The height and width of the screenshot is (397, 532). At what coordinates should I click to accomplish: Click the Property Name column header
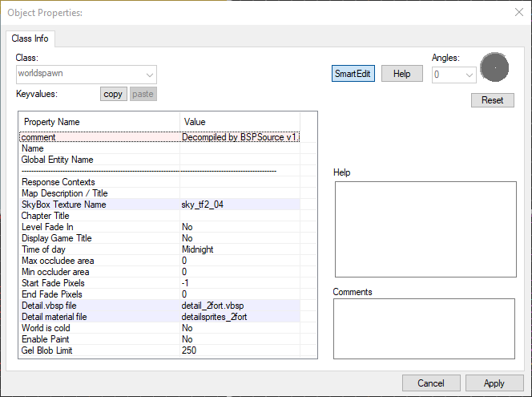click(x=99, y=122)
